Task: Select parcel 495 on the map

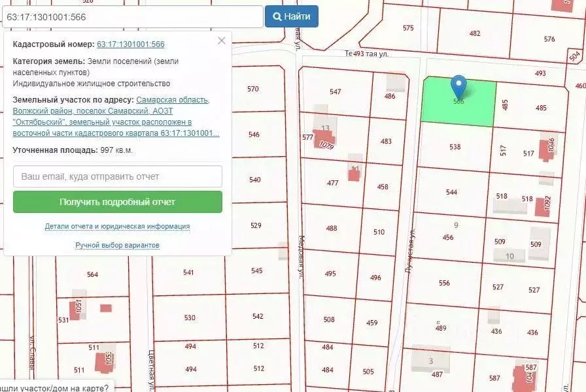Action: point(330,274)
